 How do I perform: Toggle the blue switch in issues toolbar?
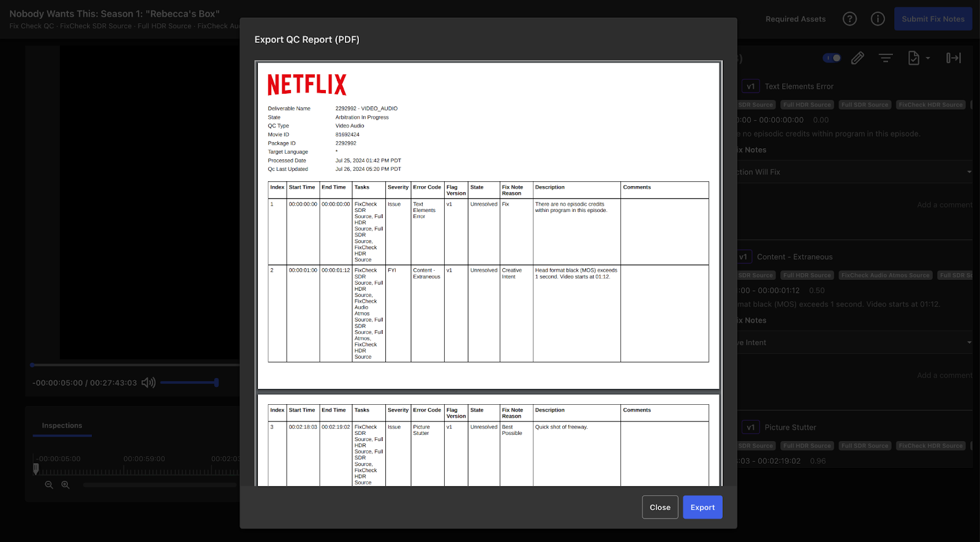(832, 58)
